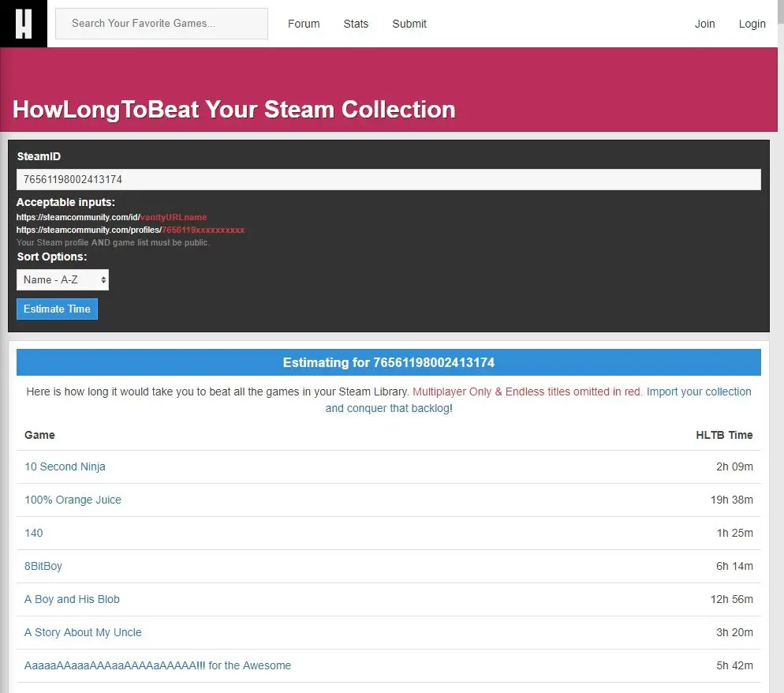Click the HowLongToBeat logo icon

[x=24, y=24]
